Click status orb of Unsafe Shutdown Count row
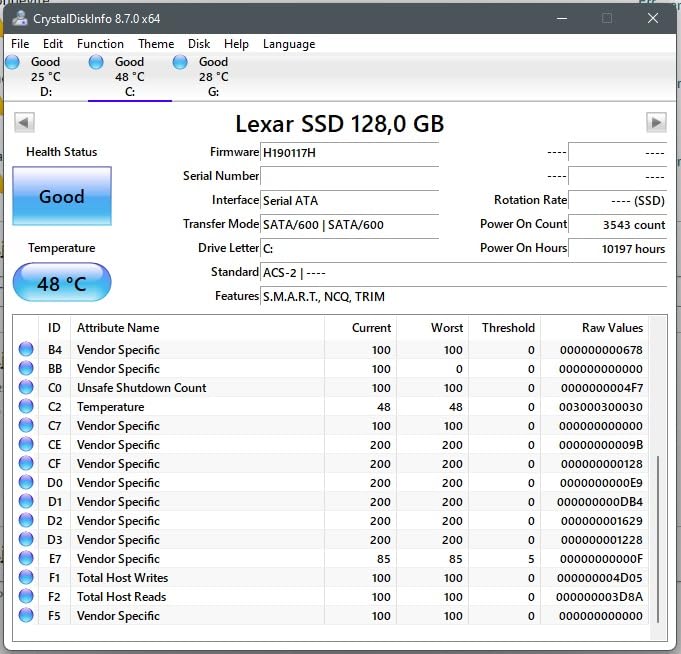 coord(26,387)
